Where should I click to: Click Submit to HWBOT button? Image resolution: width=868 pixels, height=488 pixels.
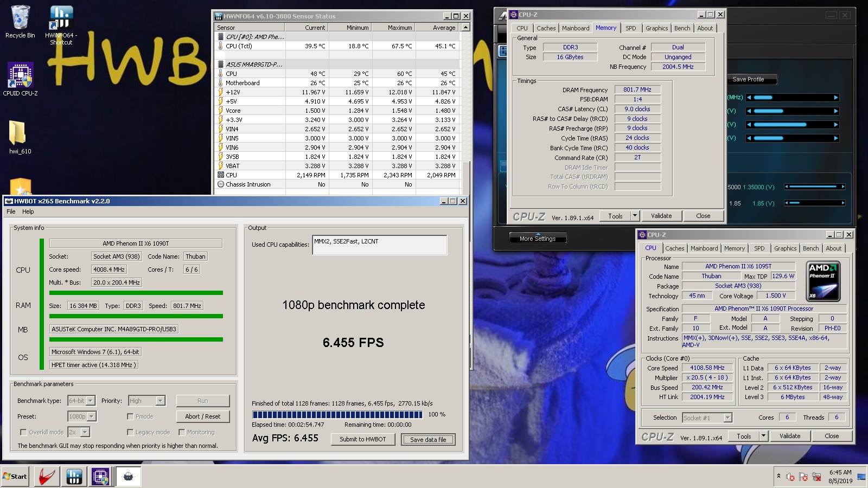click(x=363, y=439)
